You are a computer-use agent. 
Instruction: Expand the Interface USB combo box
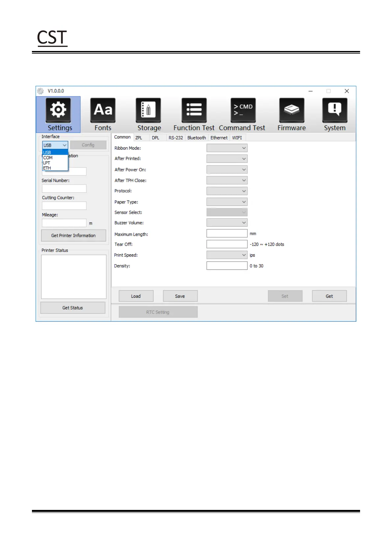[55, 145]
